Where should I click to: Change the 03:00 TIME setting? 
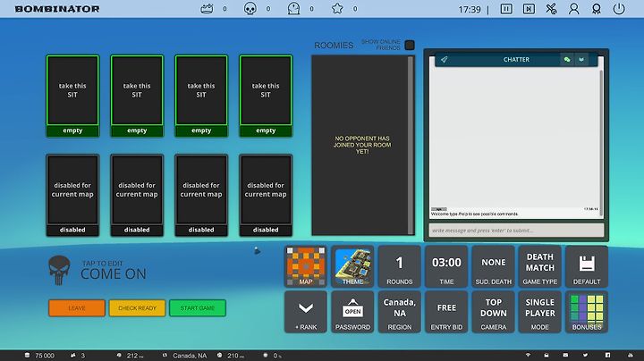446,266
